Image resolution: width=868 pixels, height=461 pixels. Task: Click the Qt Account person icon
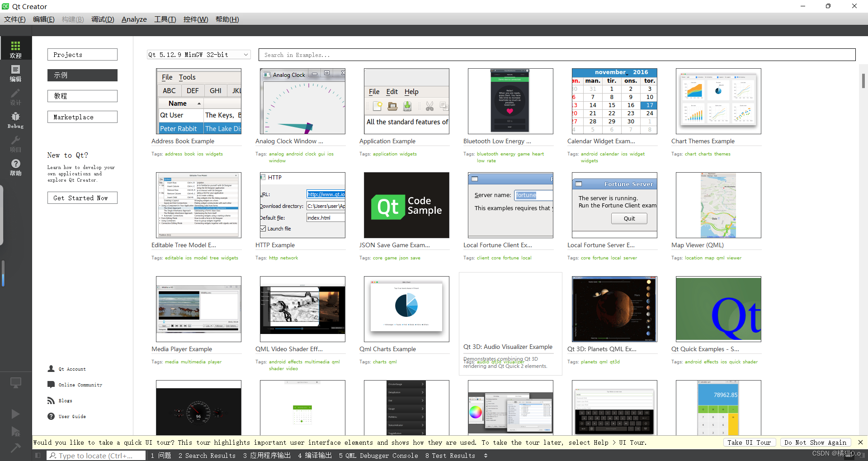[x=51, y=369]
